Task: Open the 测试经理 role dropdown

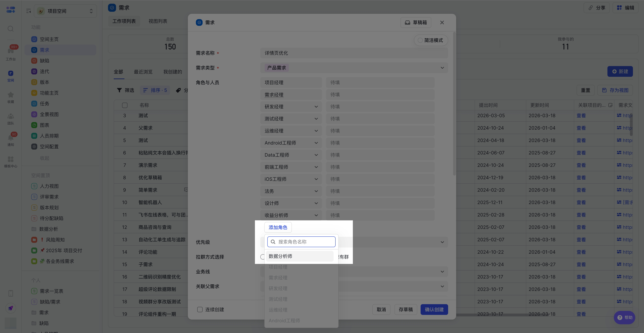Action: point(291,119)
